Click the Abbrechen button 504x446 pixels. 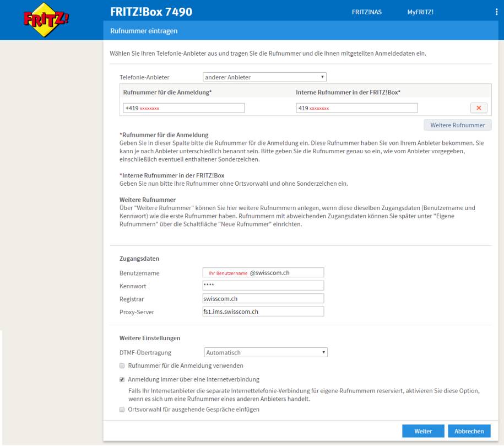coord(469,431)
